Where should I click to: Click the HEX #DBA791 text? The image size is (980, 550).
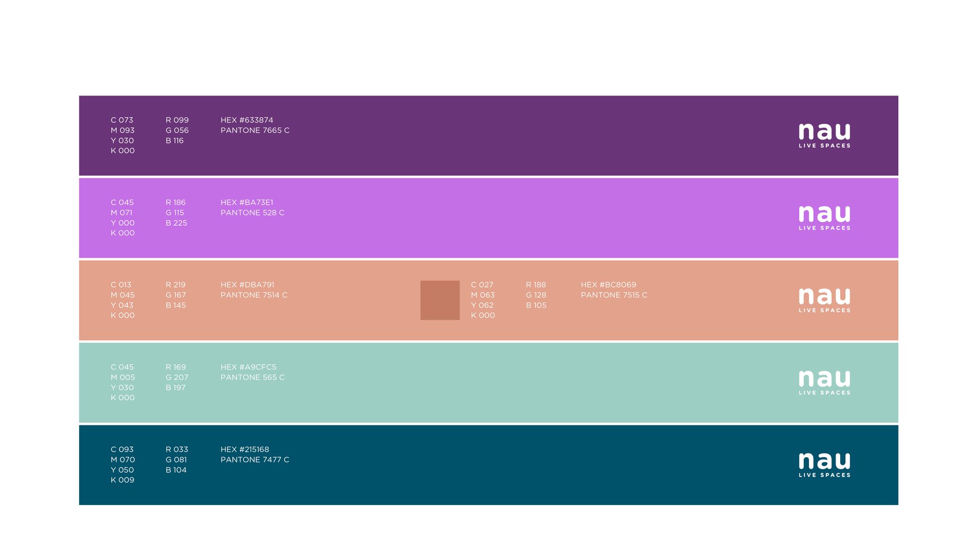point(247,284)
